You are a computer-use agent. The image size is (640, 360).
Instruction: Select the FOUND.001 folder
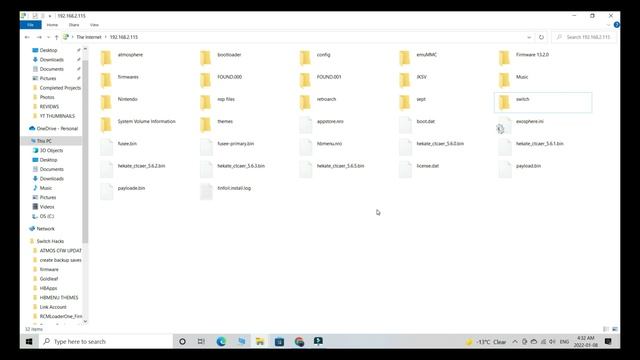tap(329, 77)
